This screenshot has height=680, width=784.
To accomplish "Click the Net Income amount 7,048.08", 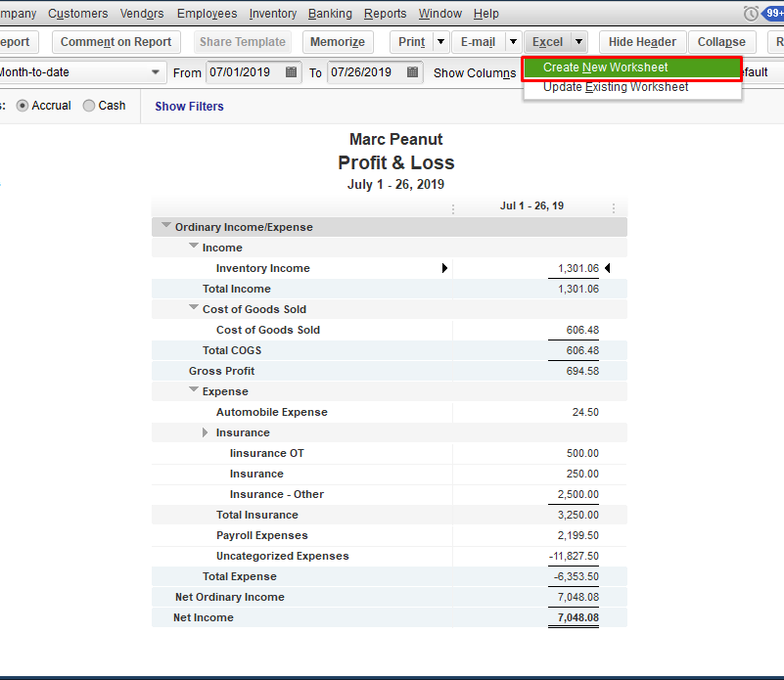I will 578,617.
